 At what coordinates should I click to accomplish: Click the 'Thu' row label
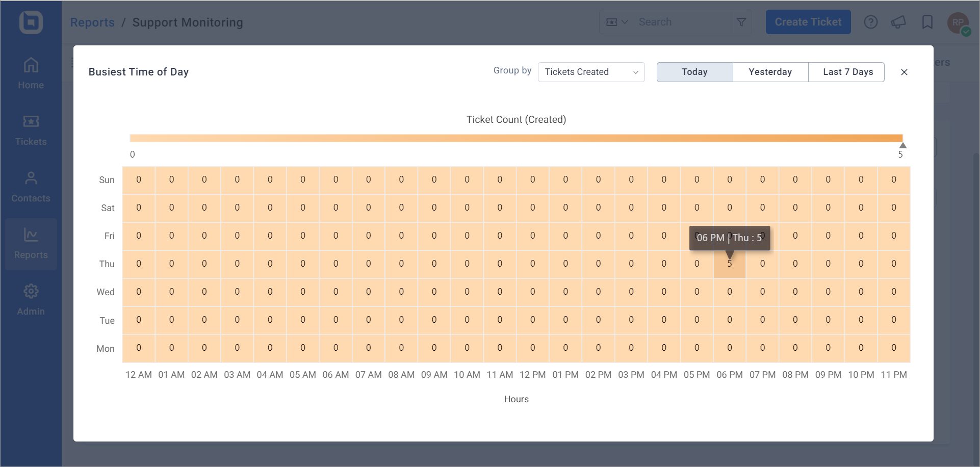pos(107,264)
